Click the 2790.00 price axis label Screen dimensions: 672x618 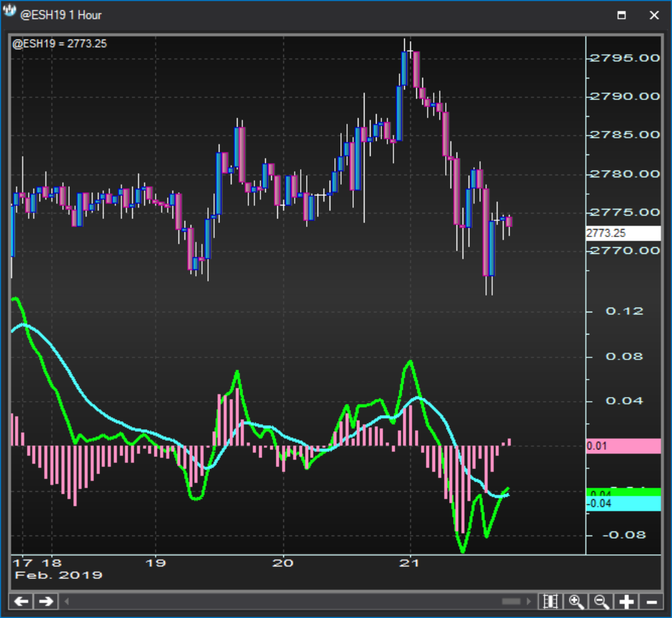click(625, 97)
